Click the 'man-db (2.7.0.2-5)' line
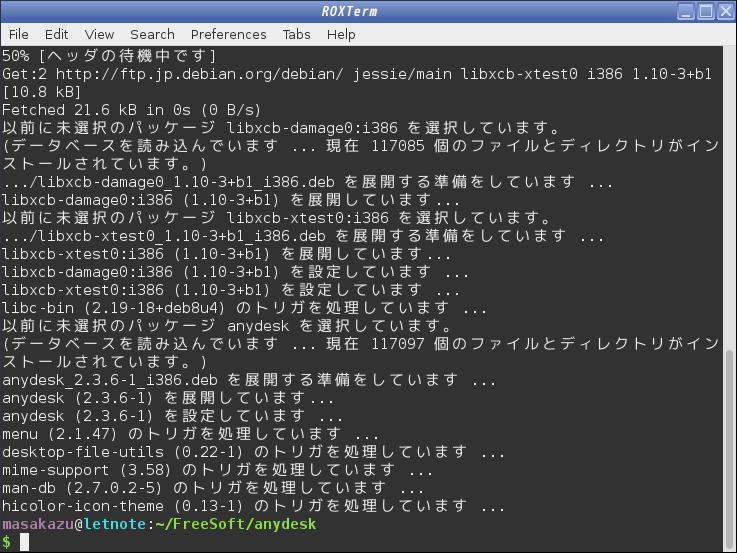Image resolution: width=737 pixels, height=553 pixels. click(x=213, y=488)
